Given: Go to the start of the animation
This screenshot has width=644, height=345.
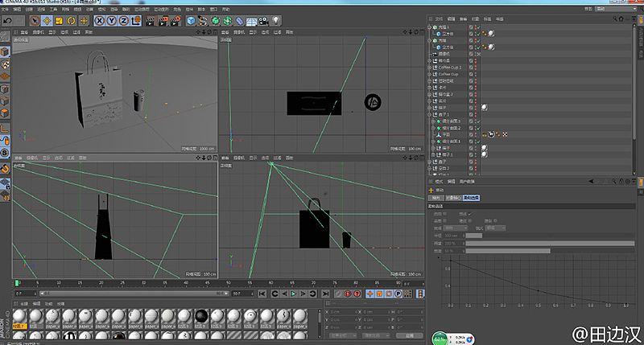Looking at the screenshot, I should tap(262, 294).
